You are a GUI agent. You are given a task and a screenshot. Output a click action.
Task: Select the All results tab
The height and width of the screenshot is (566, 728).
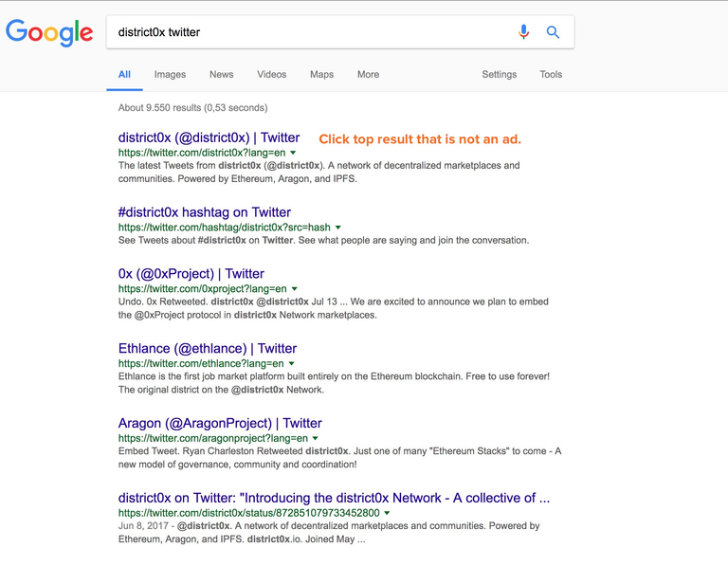click(124, 74)
